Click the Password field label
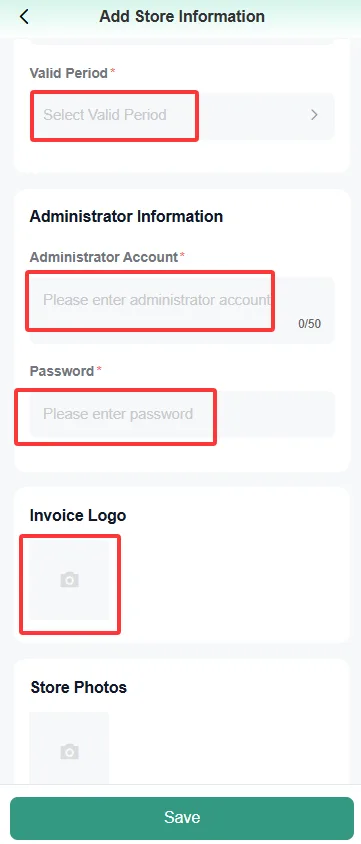Image resolution: width=361 pixels, height=844 pixels. coord(62,371)
